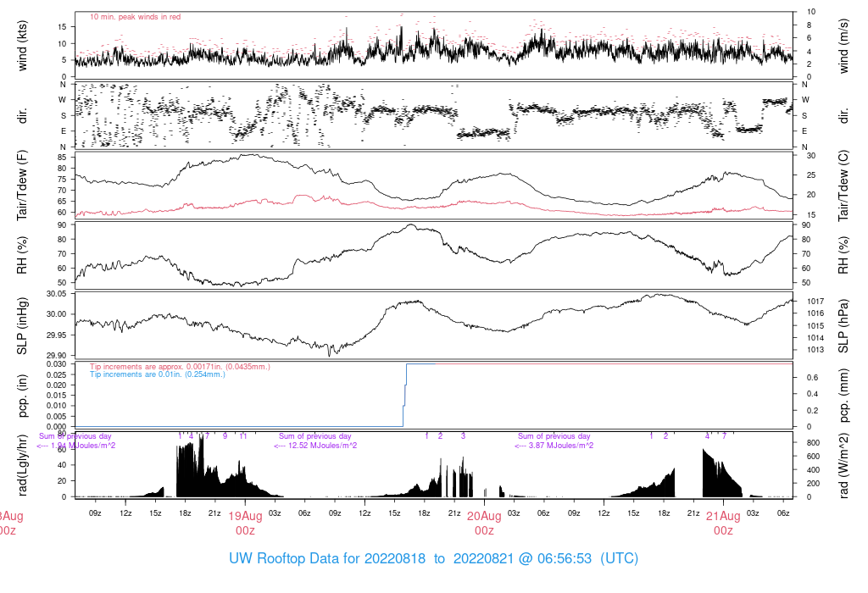Click the '20Aug' date label on time axis
Screen dimensions: 868x593
coord(484,516)
